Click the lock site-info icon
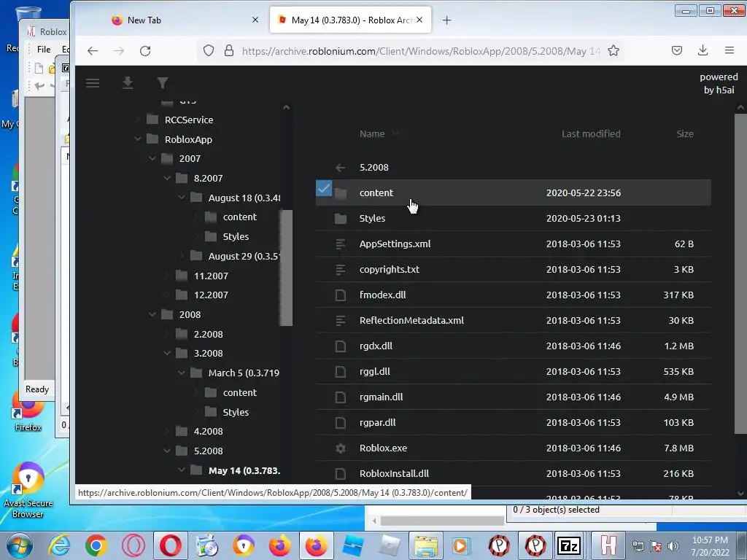This screenshot has height=560, width=747. [228, 50]
